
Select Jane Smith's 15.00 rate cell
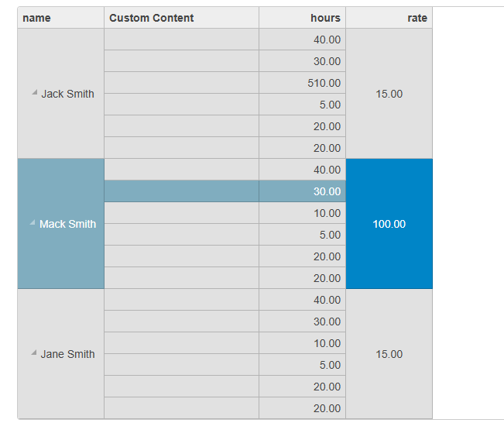coord(389,354)
